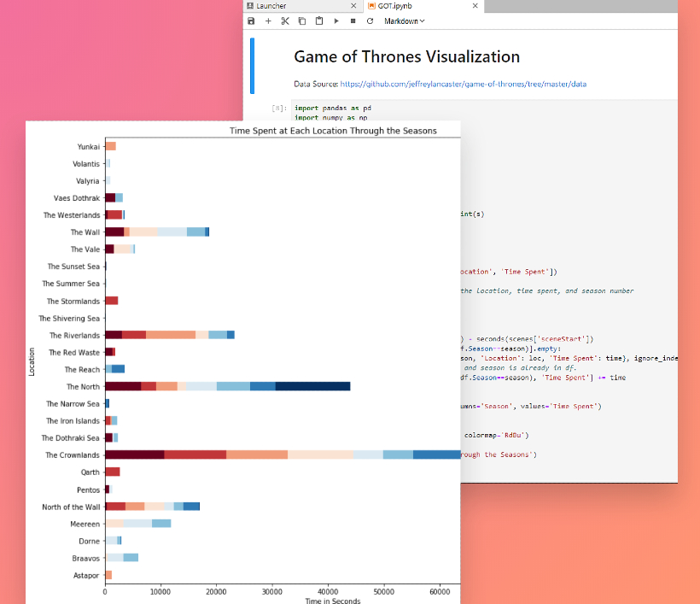Click the Yunkai orange bar
Viewport: 700px width, 604px height.
[111, 146]
